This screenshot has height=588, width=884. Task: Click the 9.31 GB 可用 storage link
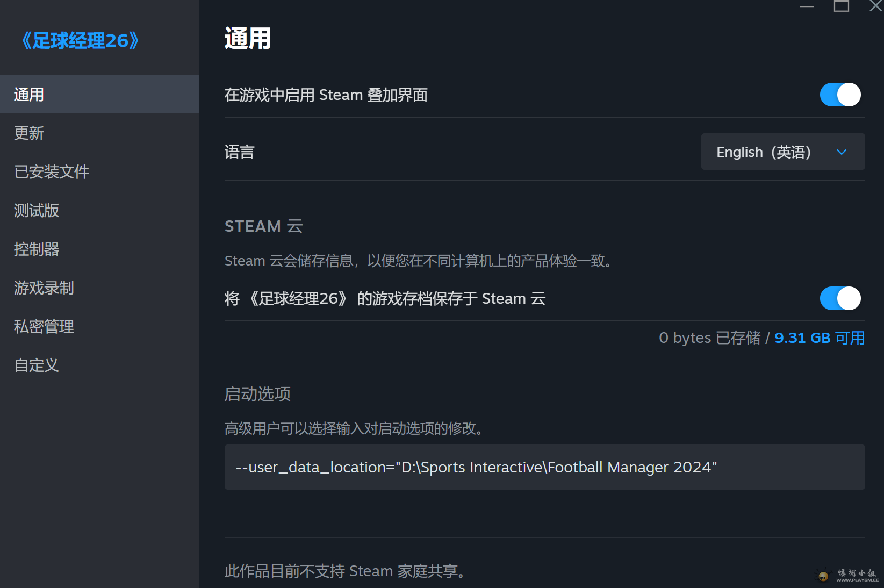click(x=819, y=338)
